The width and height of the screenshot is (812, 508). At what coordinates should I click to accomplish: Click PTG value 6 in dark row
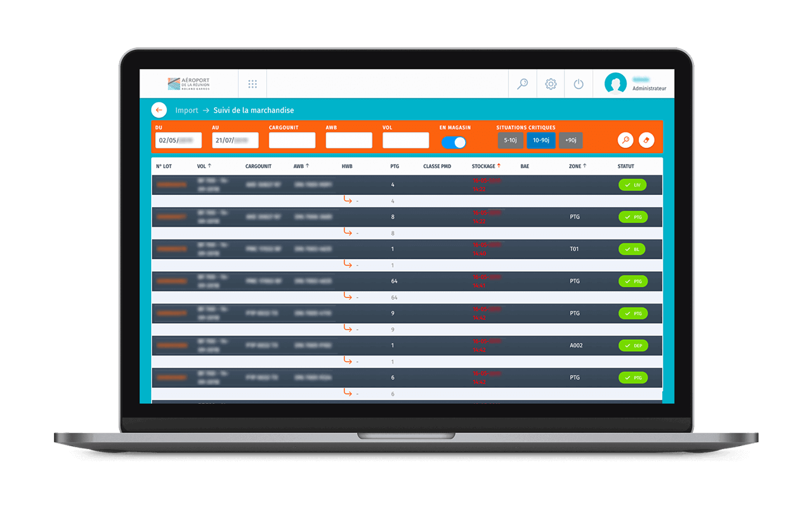(x=393, y=378)
